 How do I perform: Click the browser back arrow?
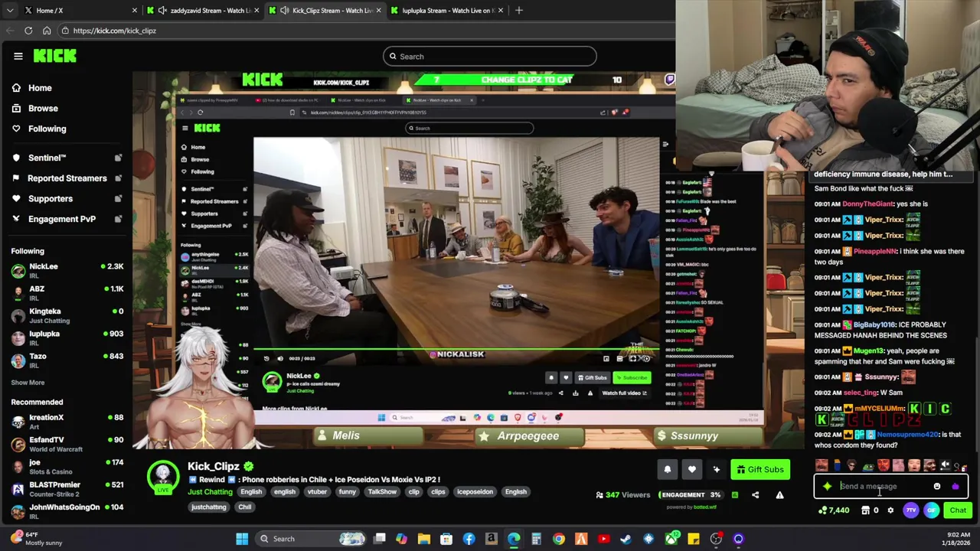click(10, 31)
